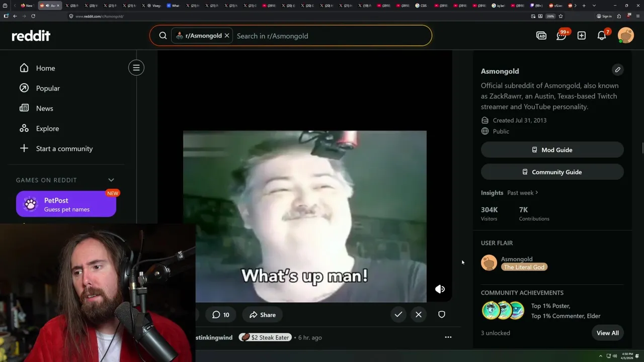644x362 pixels.
Task: Create a post with plus icon
Action: [582, 36]
